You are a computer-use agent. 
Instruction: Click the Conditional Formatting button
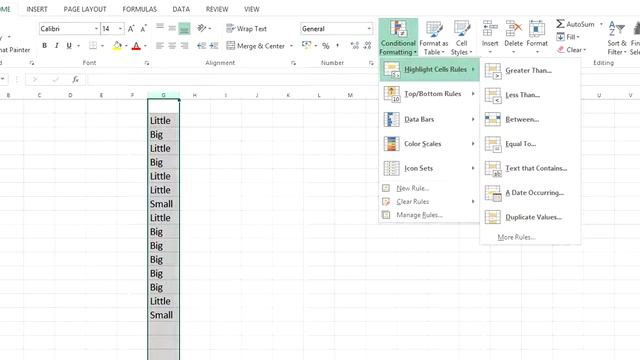pyautogui.click(x=398, y=38)
